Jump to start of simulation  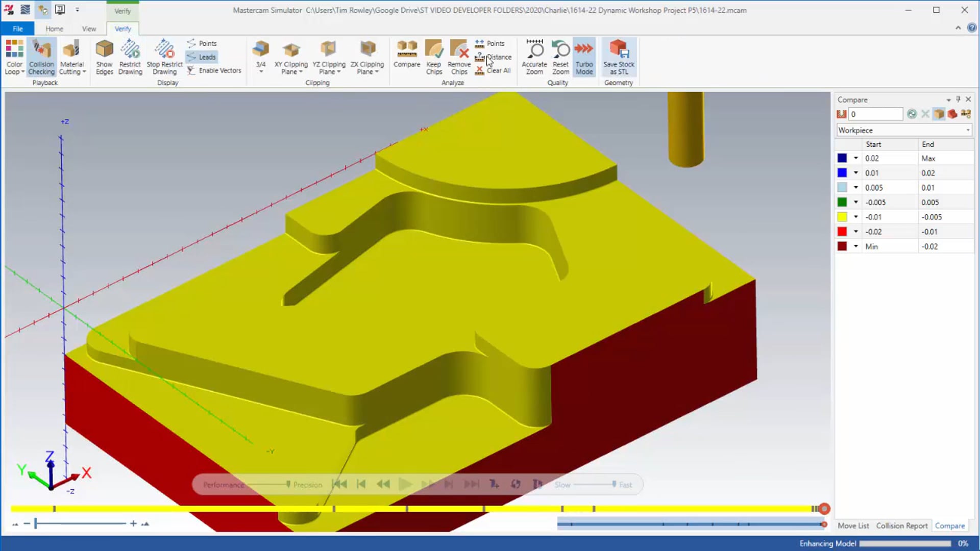tap(339, 484)
